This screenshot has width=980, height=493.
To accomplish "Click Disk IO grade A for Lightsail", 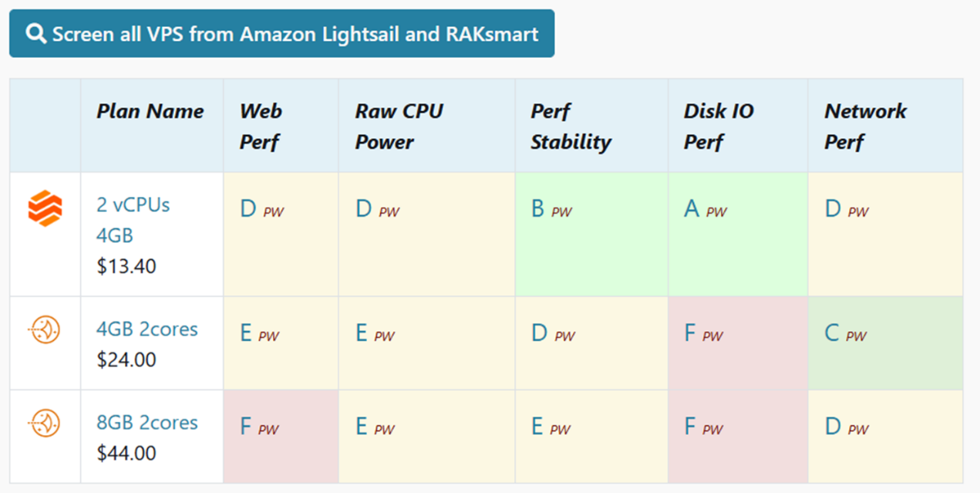I will click(691, 209).
